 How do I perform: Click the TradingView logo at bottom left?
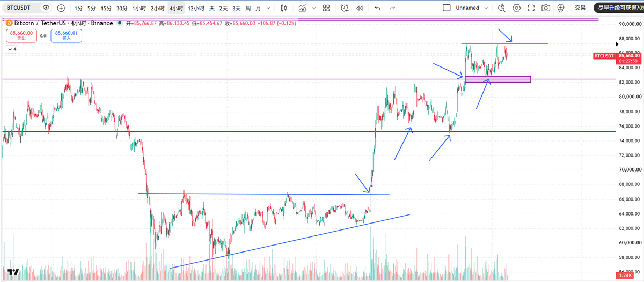tap(13, 272)
